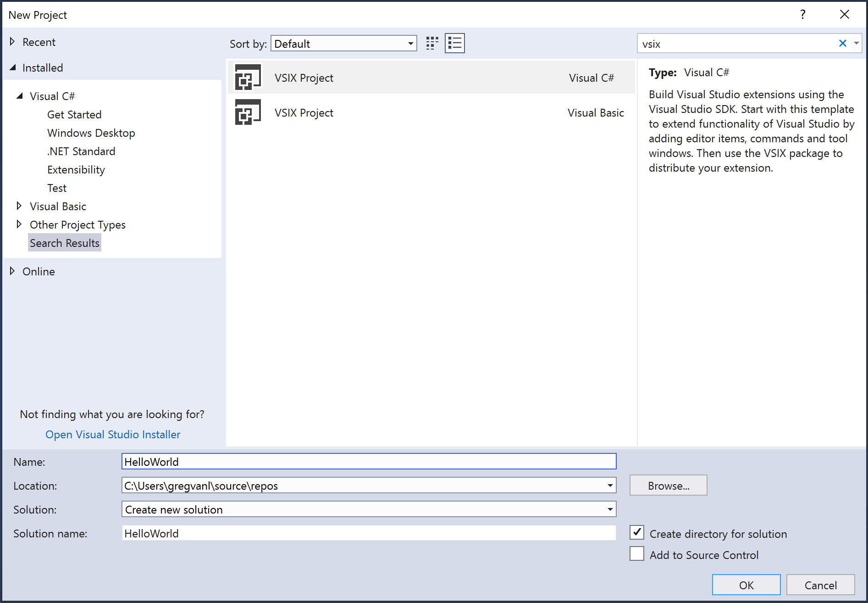Click the Browse... button
868x603 pixels.
668,486
